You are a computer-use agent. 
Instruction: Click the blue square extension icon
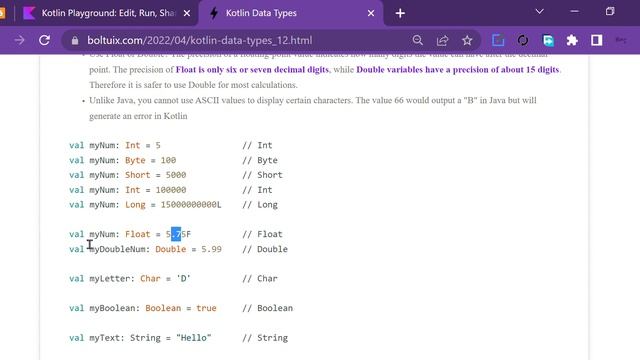coord(498,40)
